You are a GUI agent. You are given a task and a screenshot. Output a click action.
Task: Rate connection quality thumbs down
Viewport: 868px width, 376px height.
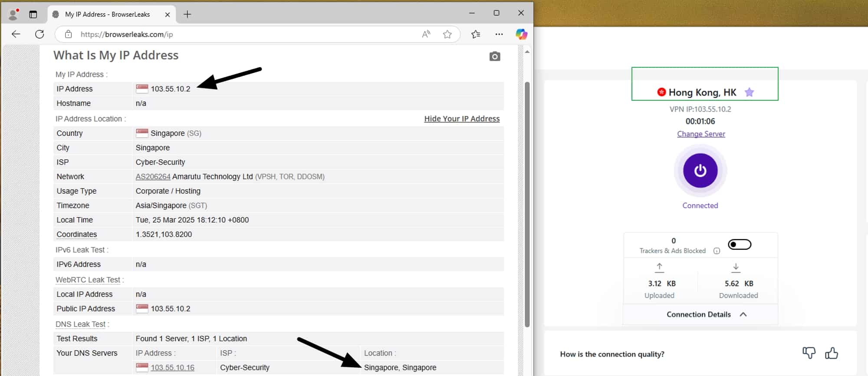tap(809, 353)
